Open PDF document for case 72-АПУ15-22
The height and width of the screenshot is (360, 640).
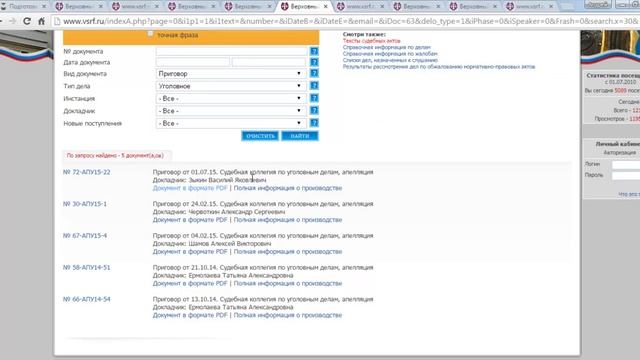[x=190, y=188]
